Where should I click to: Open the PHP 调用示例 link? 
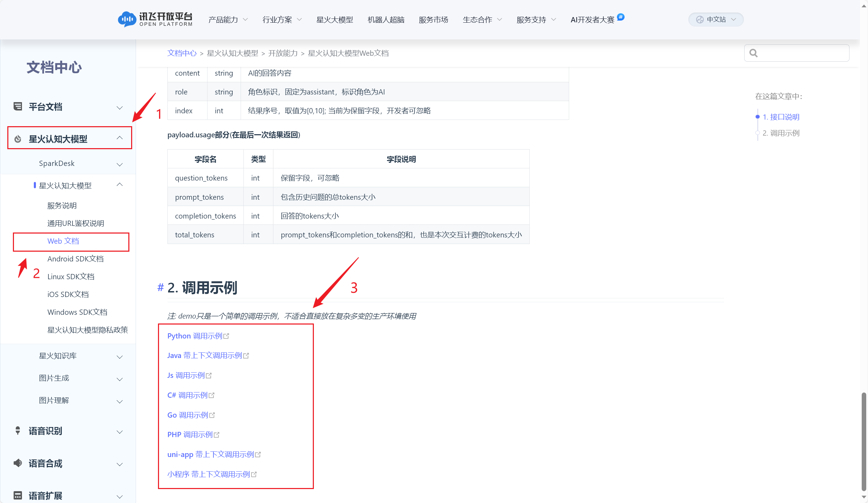click(x=190, y=435)
